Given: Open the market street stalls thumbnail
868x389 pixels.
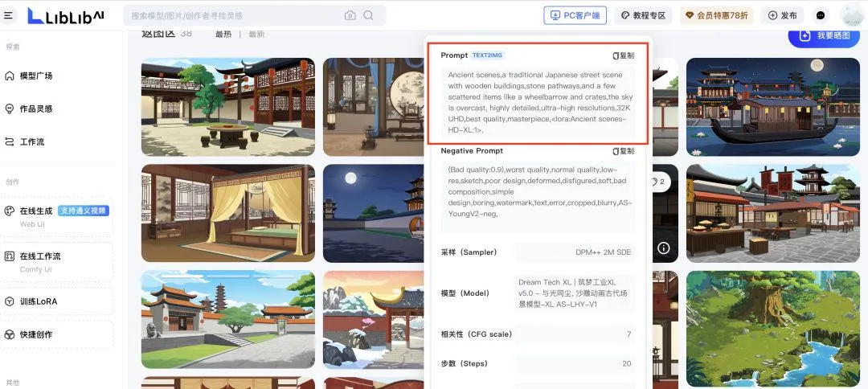Looking at the screenshot, I should pyautogui.click(x=773, y=213).
